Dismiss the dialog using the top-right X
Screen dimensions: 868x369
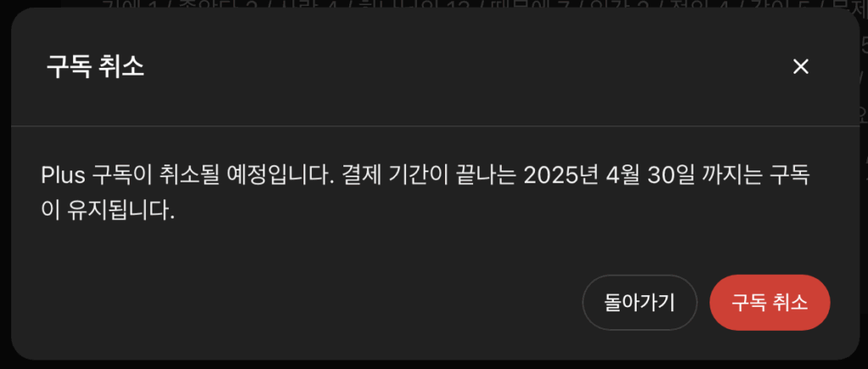[800, 67]
